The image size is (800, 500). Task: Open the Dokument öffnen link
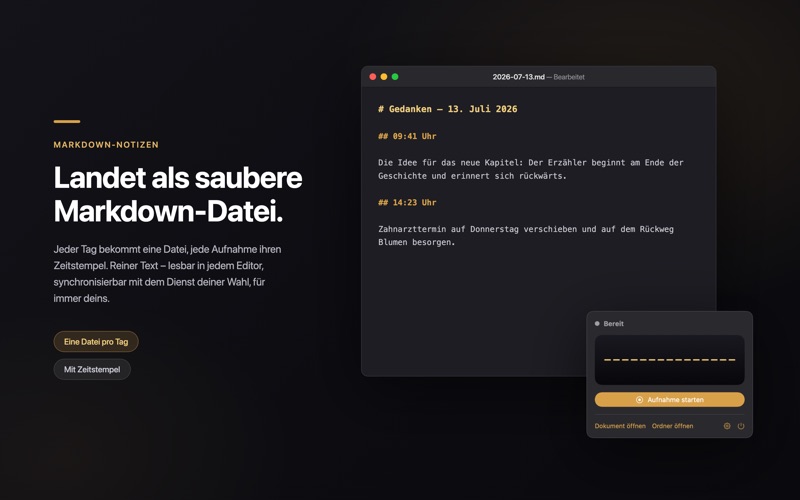(x=620, y=426)
